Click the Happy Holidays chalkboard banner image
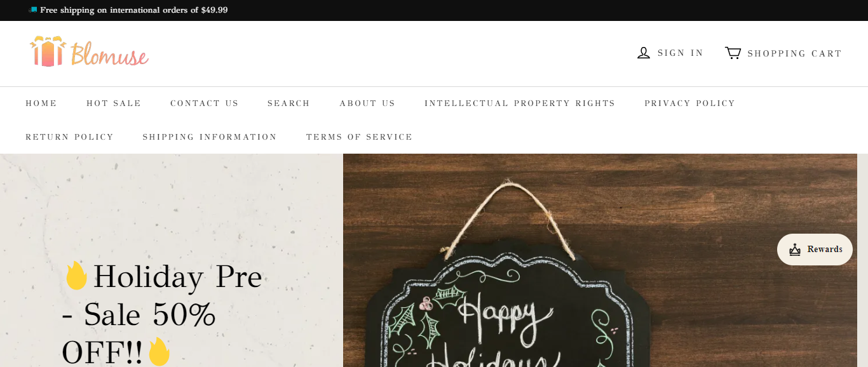Viewport: 868px width, 367px height. click(x=600, y=260)
